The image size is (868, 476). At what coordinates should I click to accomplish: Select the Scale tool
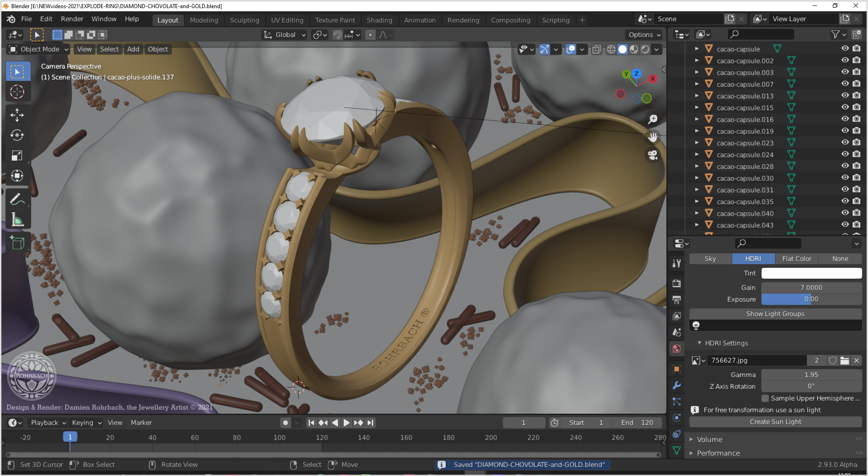[x=17, y=156]
